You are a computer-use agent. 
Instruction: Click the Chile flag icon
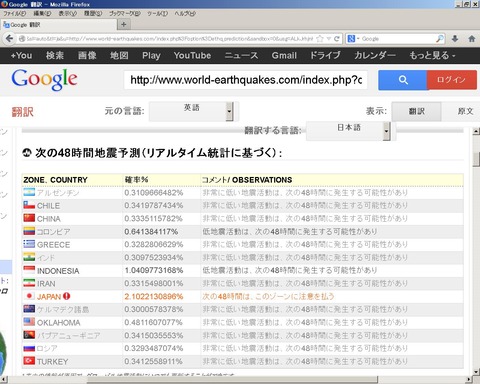(29, 205)
